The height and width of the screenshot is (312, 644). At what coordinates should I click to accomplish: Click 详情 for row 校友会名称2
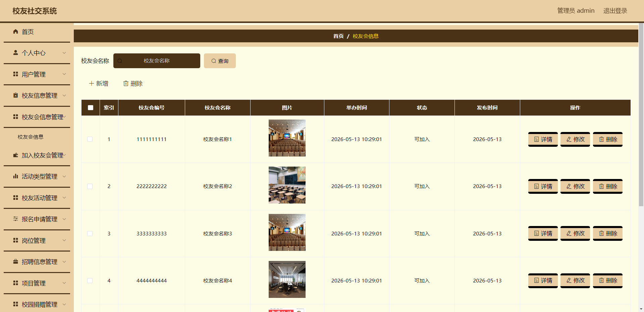543,186
